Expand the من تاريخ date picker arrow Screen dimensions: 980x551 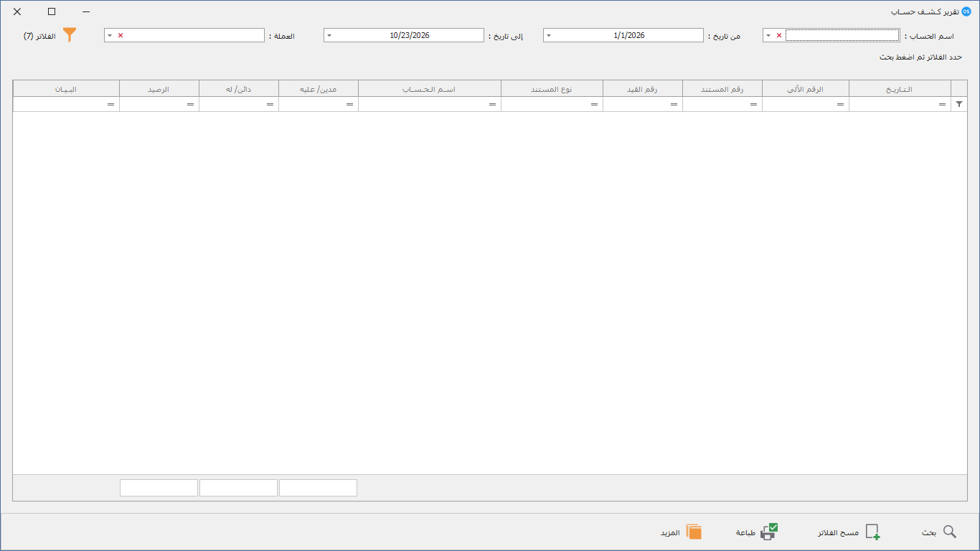click(549, 35)
